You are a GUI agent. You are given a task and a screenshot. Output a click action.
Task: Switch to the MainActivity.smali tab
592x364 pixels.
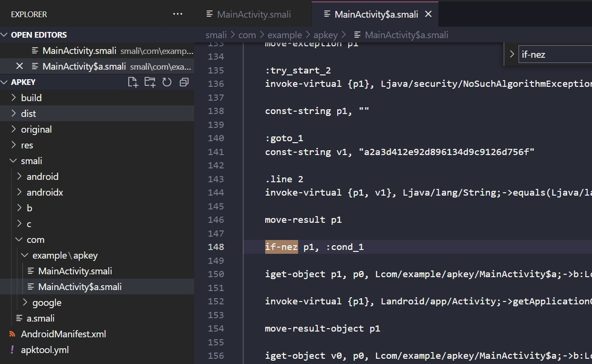pos(254,14)
